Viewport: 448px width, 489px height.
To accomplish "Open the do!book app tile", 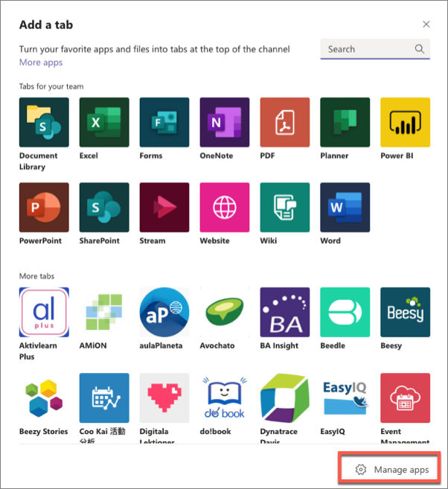I will (225, 397).
